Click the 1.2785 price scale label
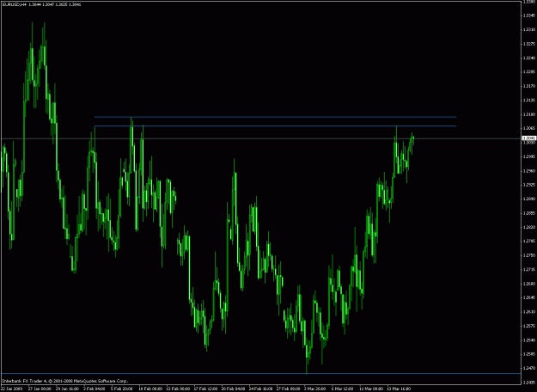The width and height of the screenshot is (537, 392). (x=528, y=242)
